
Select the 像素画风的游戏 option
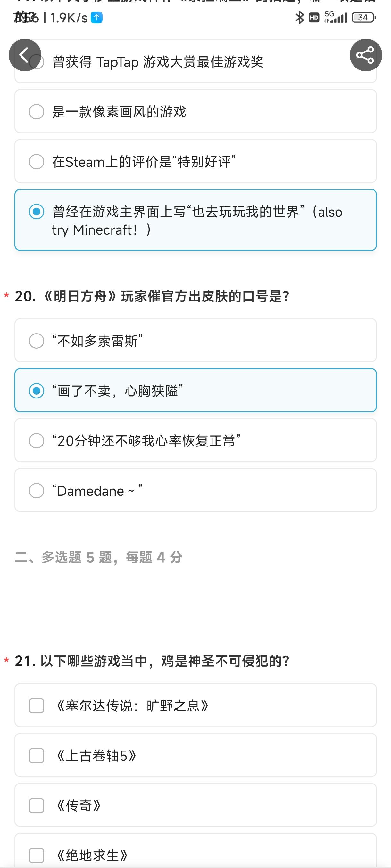[x=195, y=111]
